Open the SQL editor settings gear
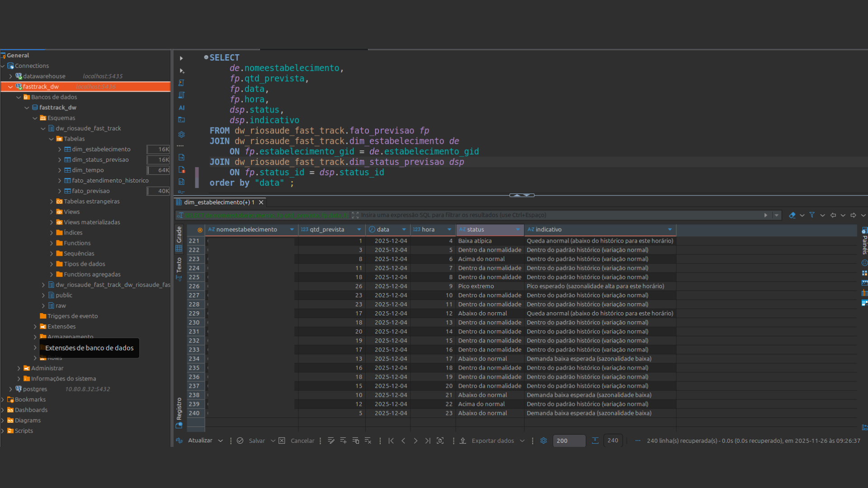Image resolution: width=868 pixels, height=488 pixels. coord(182,134)
